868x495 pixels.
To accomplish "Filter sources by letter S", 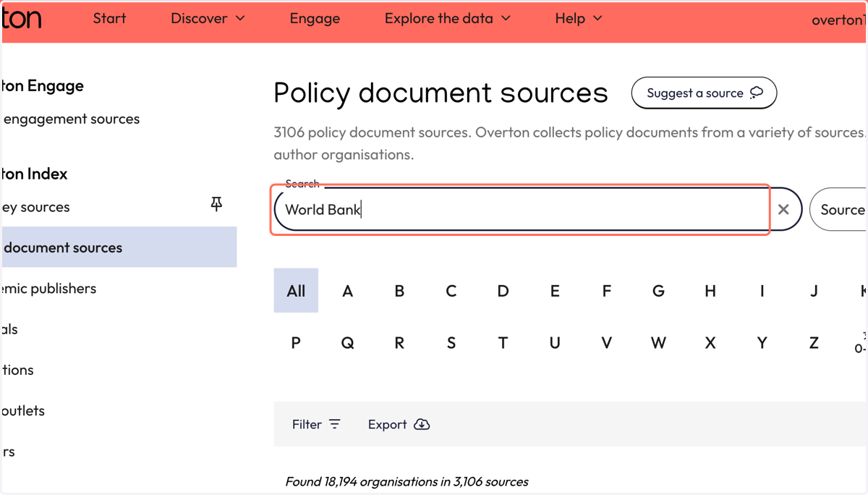I will pos(451,343).
